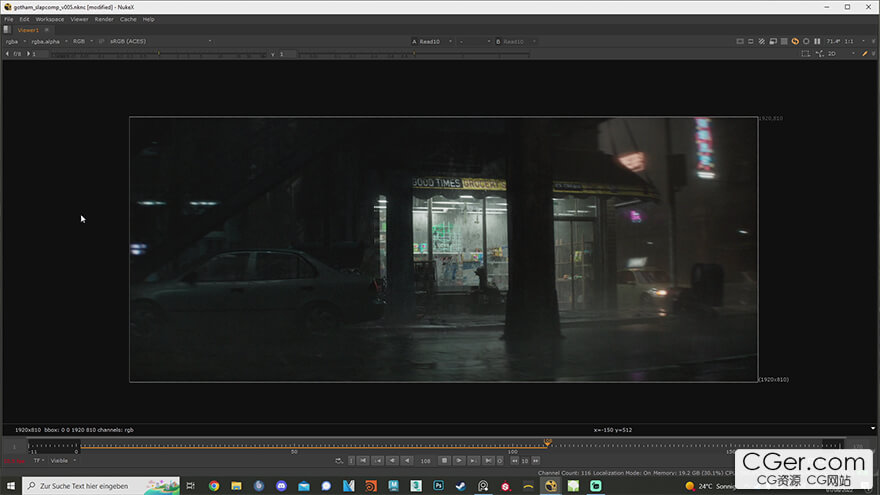Open the RGB display channel dropdown
The width and height of the screenshot is (880, 495).
click(82, 41)
